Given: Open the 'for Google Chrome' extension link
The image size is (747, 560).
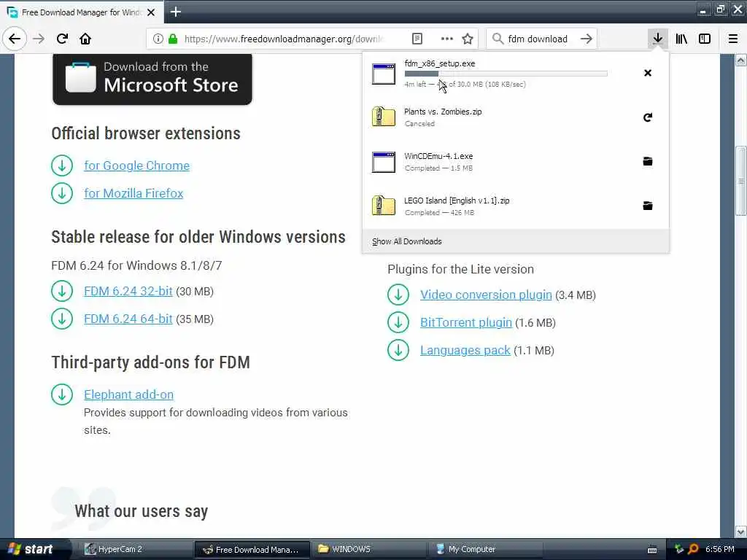Looking at the screenshot, I should pyautogui.click(x=136, y=166).
